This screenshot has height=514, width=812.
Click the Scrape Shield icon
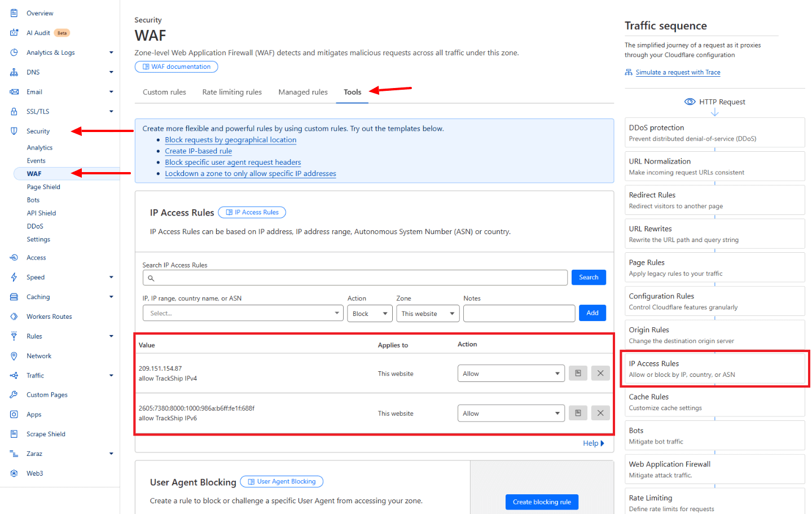pyautogui.click(x=15, y=434)
